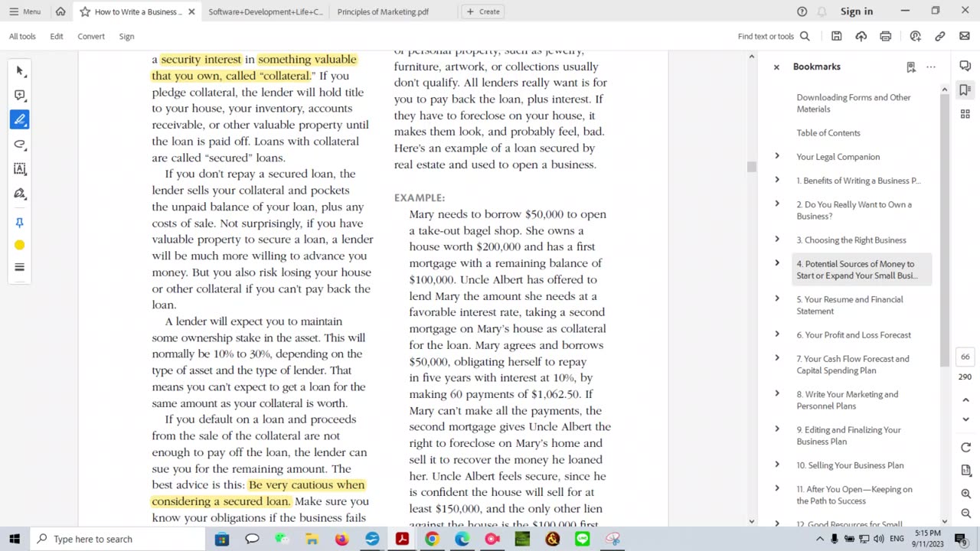Open Downloading Forms and Other Materials bookmark

[x=854, y=103]
